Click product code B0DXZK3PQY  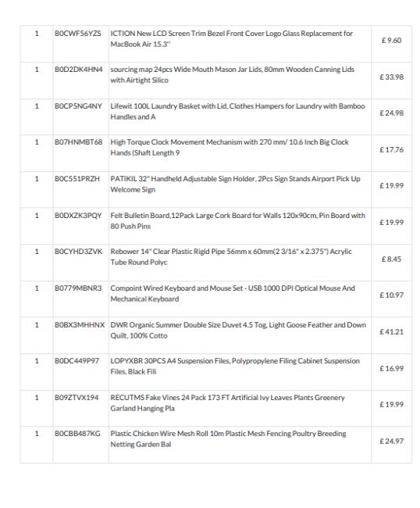pos(78,216)
